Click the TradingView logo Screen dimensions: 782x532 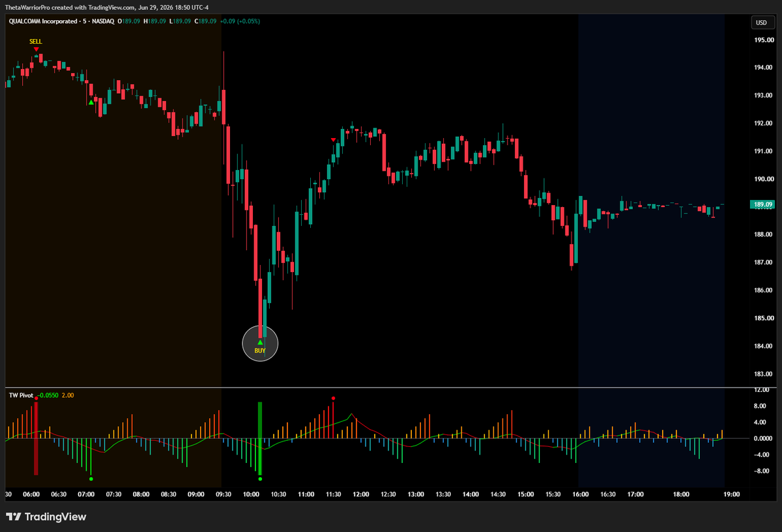tap(46, 517)
